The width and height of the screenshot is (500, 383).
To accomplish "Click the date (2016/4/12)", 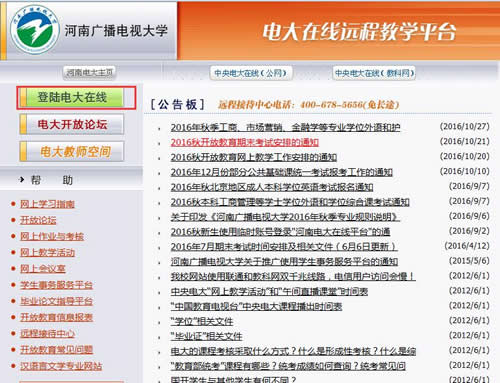I will (467, 246).
